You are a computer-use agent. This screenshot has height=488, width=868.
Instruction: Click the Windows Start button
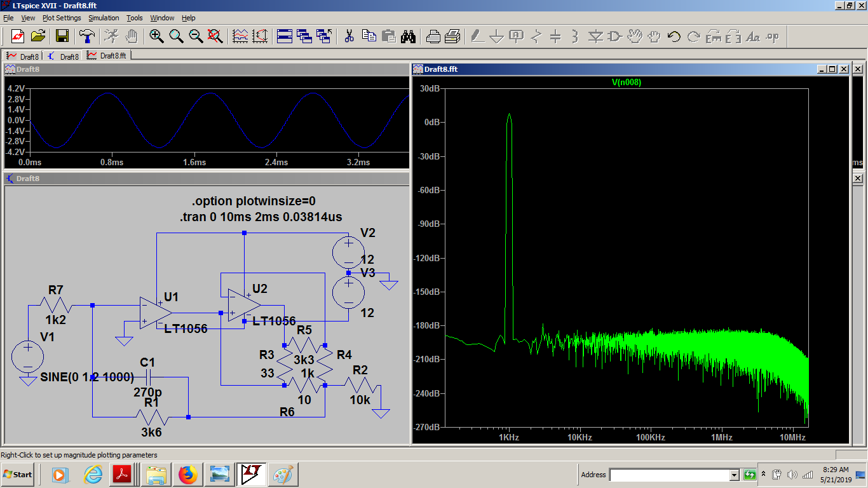tap(18, 474)
